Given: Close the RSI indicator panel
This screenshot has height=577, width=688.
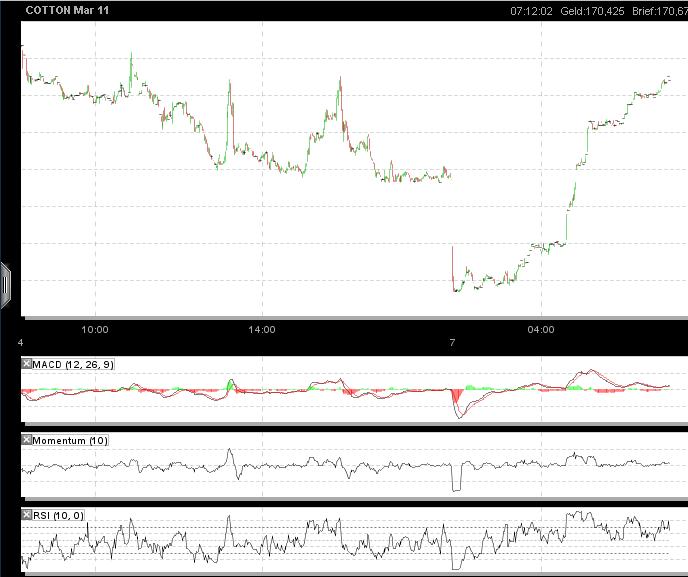Looking at the screenshot, I should tap(27, 514).
